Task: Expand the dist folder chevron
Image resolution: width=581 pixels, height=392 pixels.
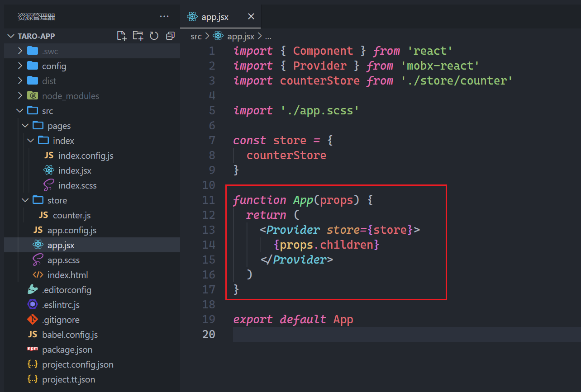Action: coord(20,81)
